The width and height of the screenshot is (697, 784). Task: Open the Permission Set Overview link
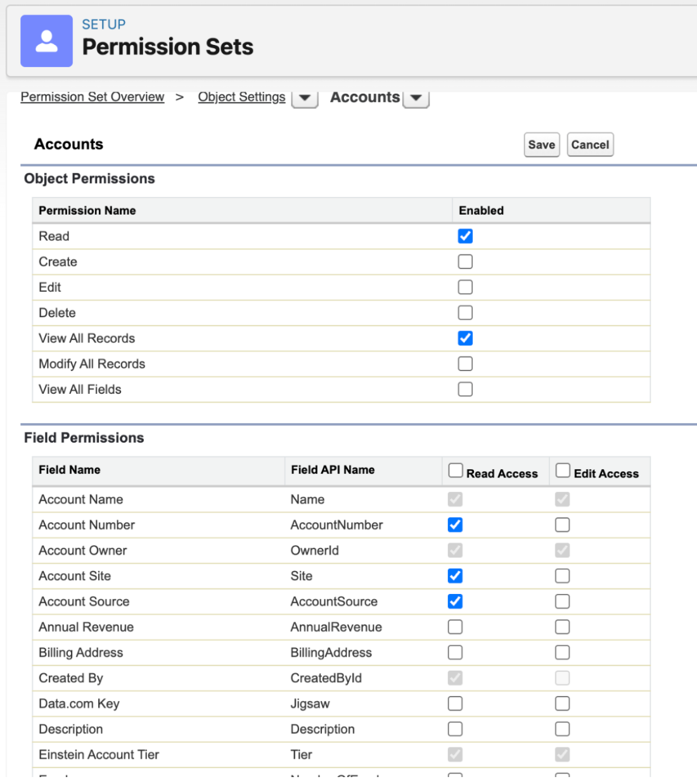tap(92, 97)
